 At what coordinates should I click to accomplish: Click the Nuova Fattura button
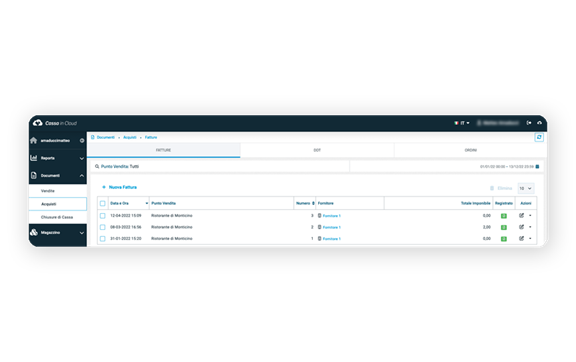(x=119, y=187)
